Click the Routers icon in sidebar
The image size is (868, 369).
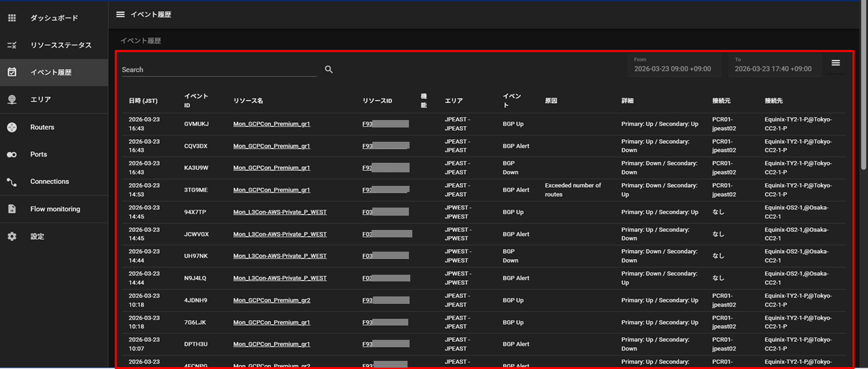(x=12, y=128)
